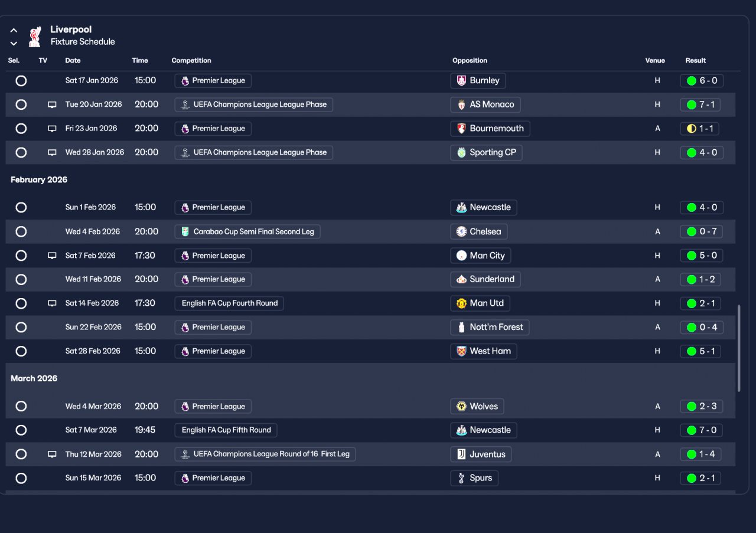Select the Wed 4 Feb 2026 fixture circle
Image resolution: width=756 pixels, height=533 pixels.
point(21,231)
